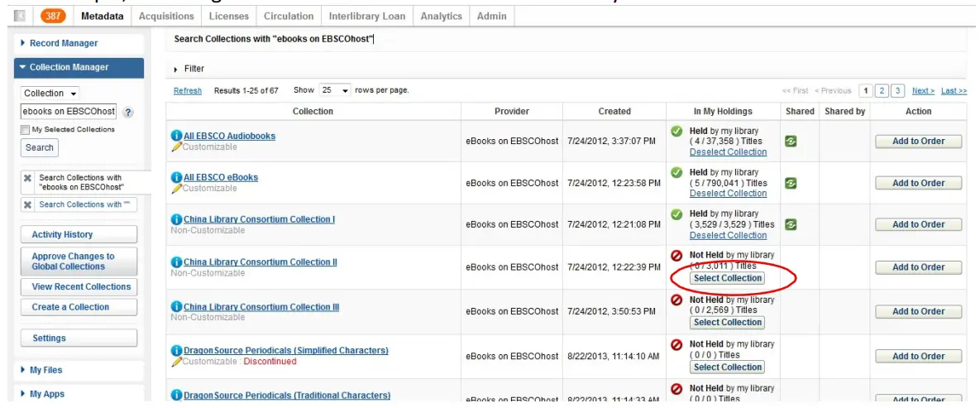Click info icon beside China Library Consortium Collection I
980x408 pixels.
tap(176, 219)
